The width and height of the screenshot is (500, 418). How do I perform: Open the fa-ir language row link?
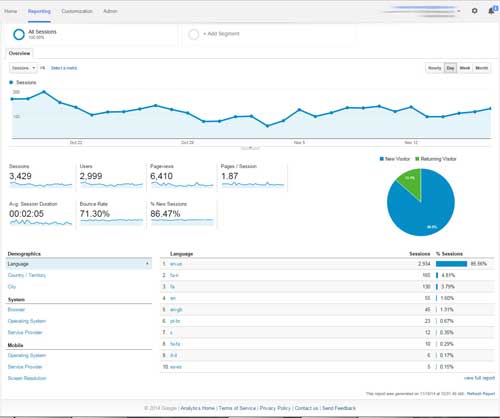tap(174, 275)
